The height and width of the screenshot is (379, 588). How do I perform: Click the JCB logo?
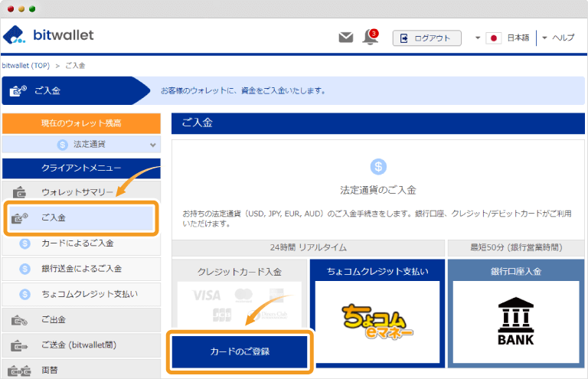[222, 315]
